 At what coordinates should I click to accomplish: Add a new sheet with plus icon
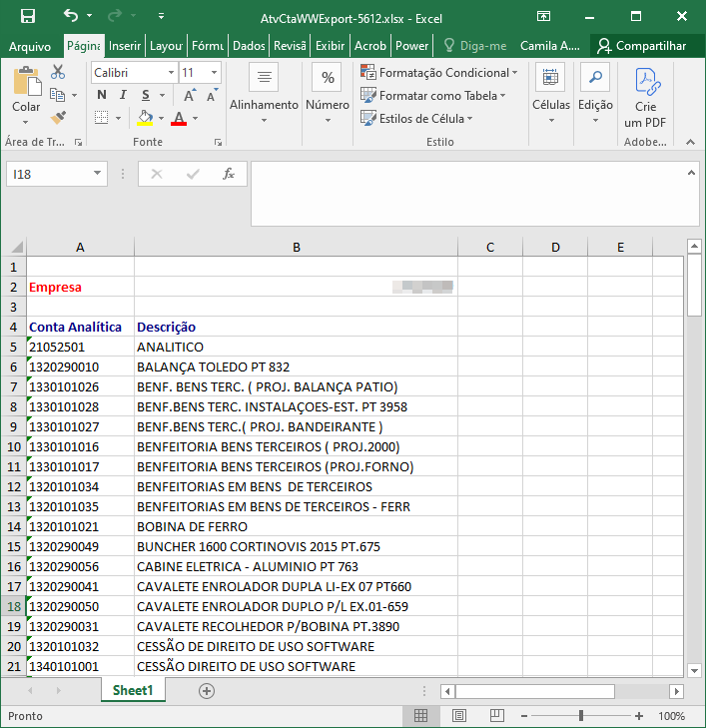[x=207, y=691]
